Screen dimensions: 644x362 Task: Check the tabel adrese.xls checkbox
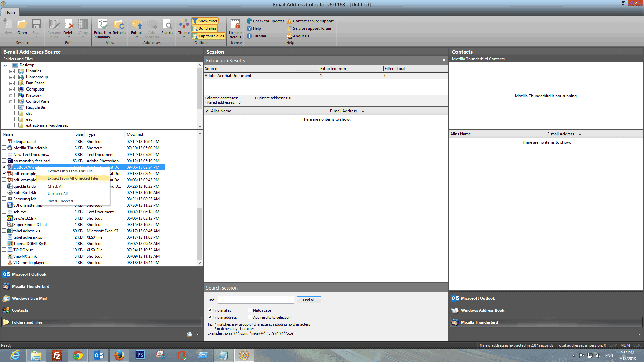pyautogui.click(x=4, y=231)
